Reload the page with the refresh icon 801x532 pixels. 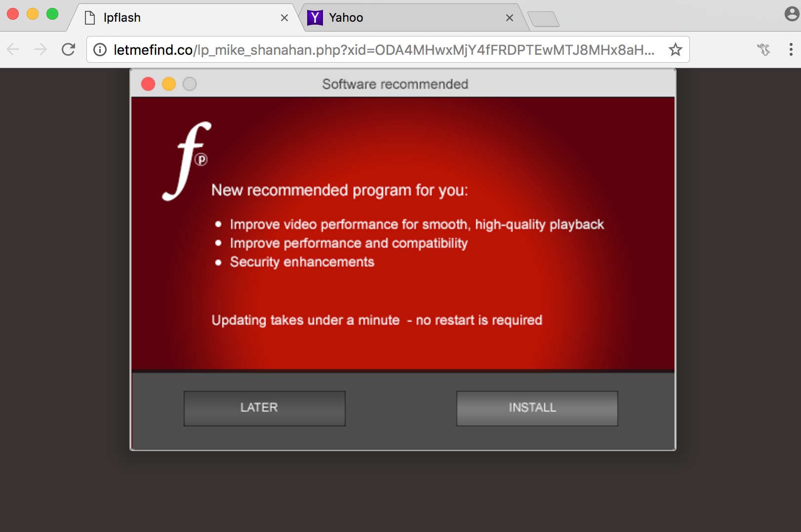point(68,49)
